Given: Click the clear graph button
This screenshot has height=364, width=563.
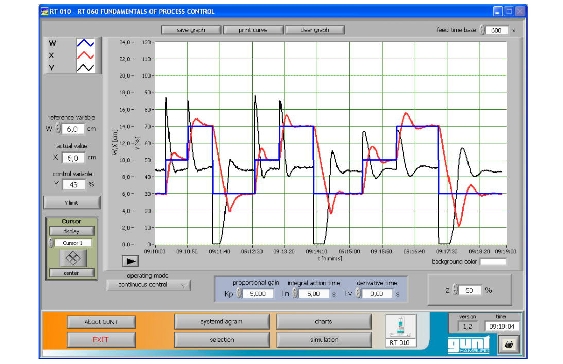Looking at the screenshot, I should coord(315,30).
